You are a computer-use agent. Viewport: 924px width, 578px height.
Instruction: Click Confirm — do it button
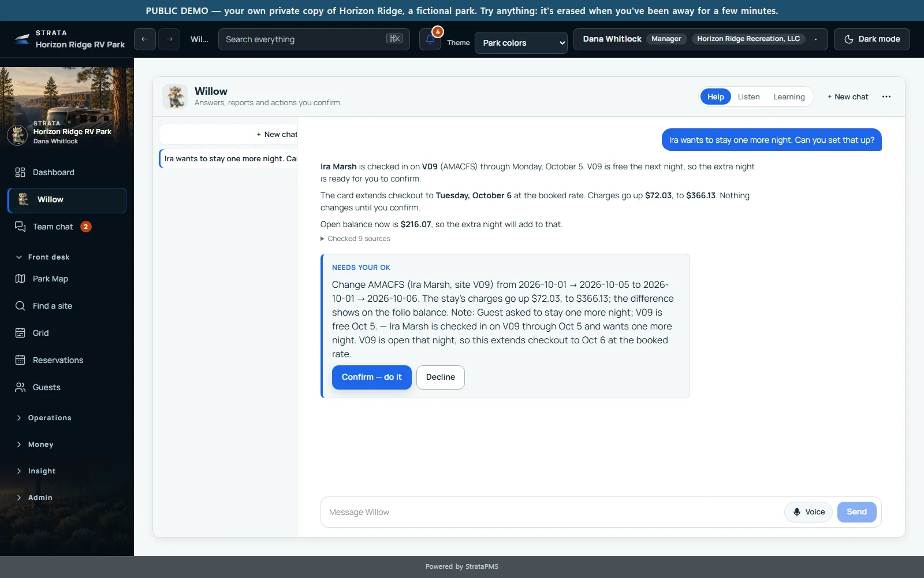(x=372, y=377)
